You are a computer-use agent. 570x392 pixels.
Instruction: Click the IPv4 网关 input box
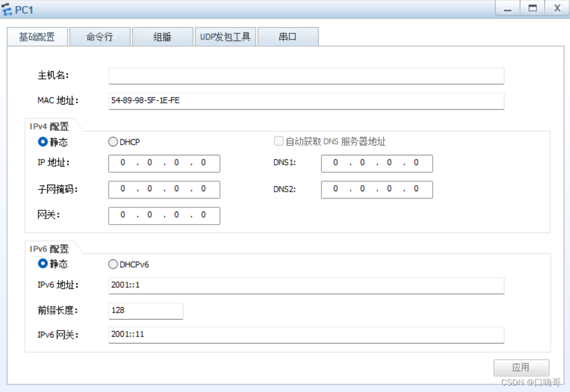pos(164,216)
